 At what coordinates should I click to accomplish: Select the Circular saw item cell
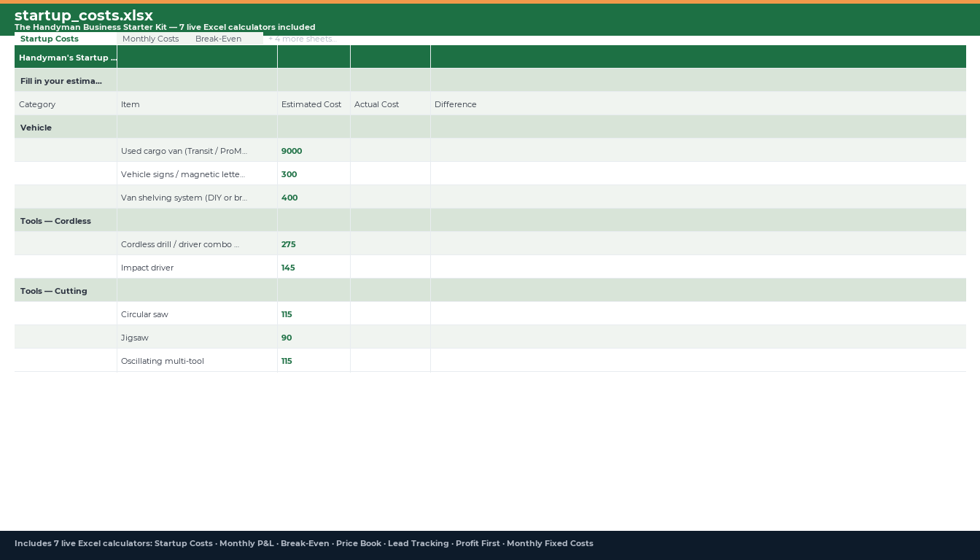[197, 314]
